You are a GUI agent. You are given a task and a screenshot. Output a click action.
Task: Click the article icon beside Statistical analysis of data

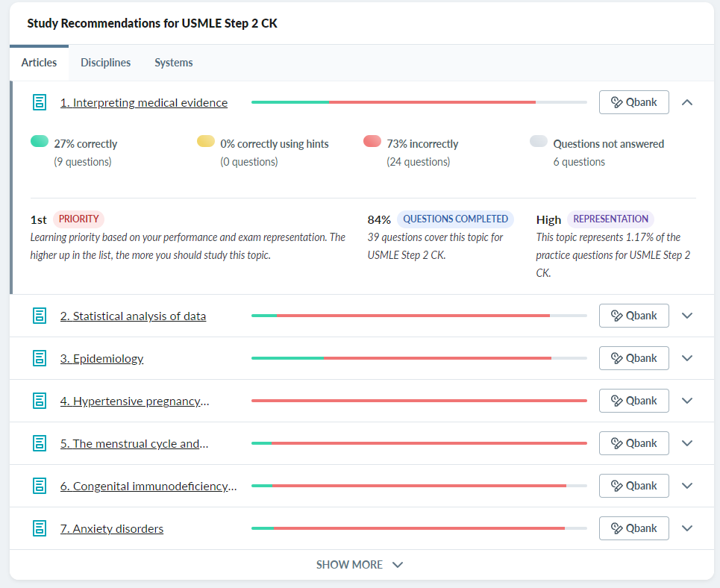(x=40, y=316)
